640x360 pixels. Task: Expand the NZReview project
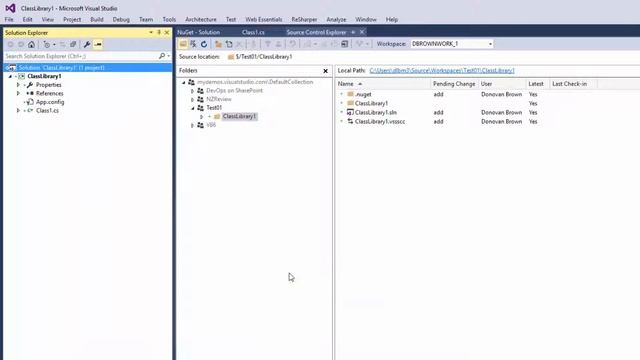coord(192,99)
